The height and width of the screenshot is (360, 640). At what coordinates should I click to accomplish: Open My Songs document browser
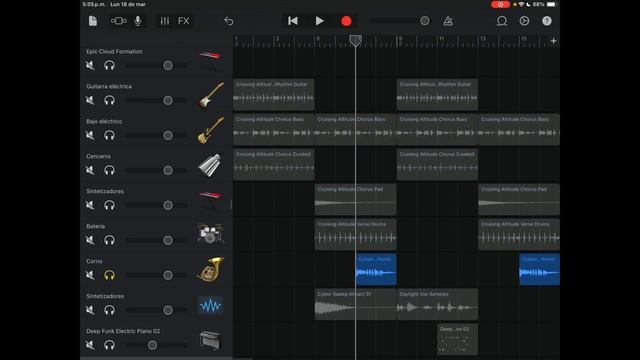click(93, 21)
